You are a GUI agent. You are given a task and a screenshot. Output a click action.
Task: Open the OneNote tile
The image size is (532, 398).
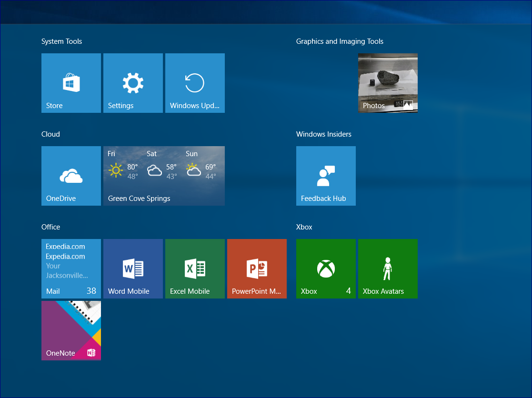[x=71, y=330]
